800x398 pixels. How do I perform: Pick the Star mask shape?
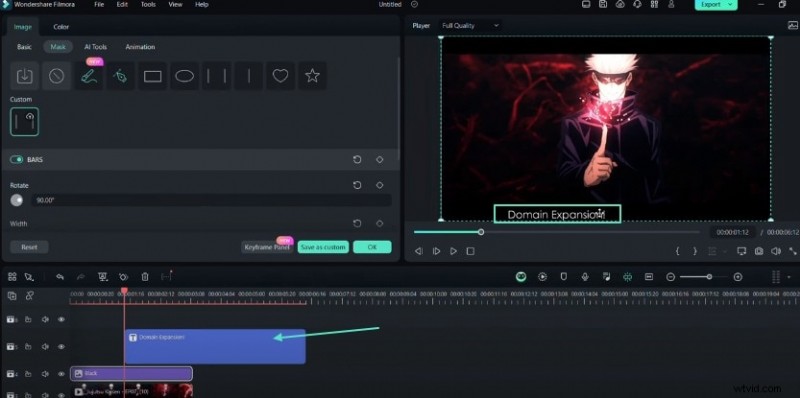[x=312, y=76]
